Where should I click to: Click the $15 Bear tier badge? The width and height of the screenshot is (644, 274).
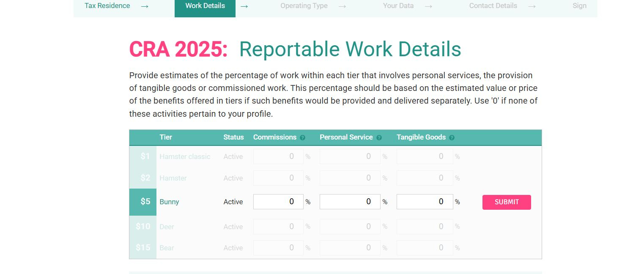click(143, 248)
